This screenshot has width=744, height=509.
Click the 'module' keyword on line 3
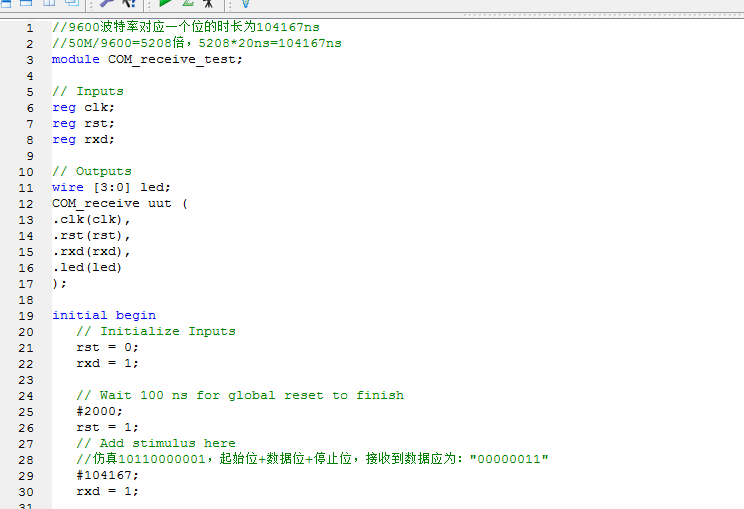[x=76, y=59]
